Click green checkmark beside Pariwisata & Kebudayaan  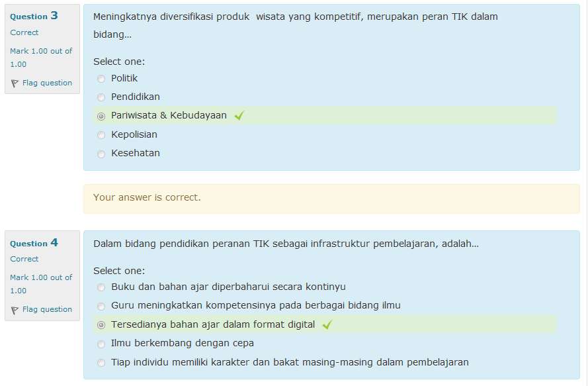tap(239, 115)
